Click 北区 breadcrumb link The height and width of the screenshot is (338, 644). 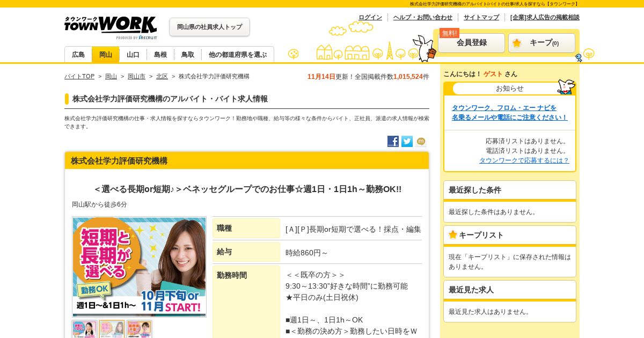[162, 76]
